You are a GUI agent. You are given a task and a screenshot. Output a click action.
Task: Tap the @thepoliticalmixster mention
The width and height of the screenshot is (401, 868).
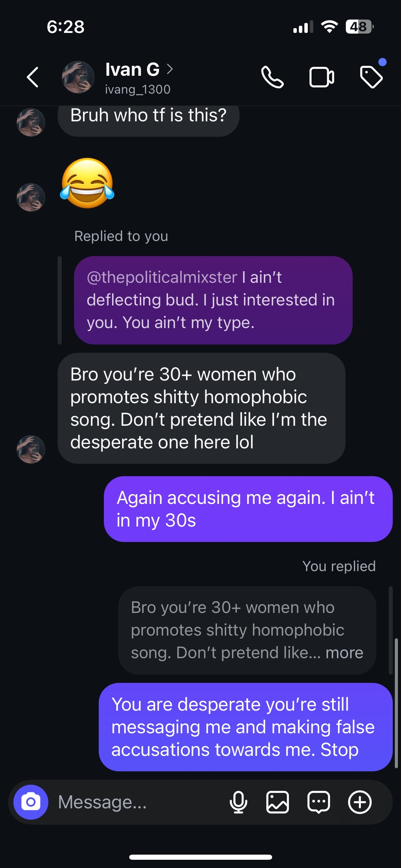[162, 277]
